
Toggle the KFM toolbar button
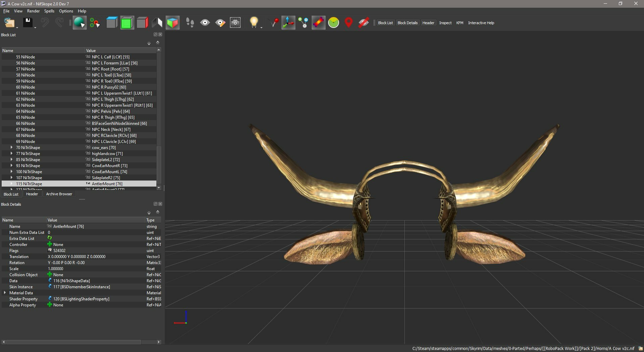(460, 23)
